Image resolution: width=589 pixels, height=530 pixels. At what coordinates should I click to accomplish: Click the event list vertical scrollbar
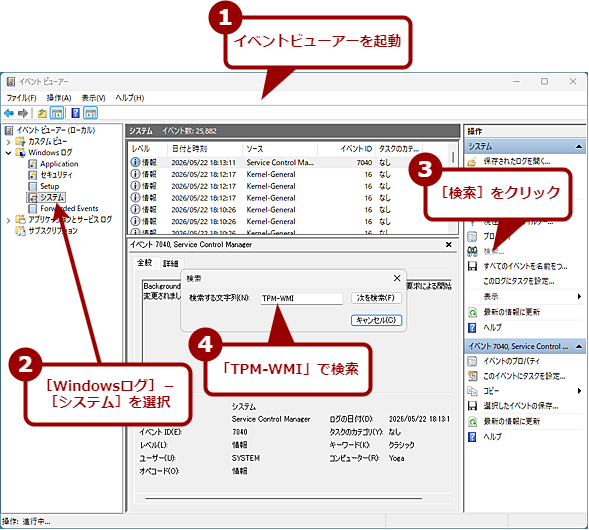point(454,187)
